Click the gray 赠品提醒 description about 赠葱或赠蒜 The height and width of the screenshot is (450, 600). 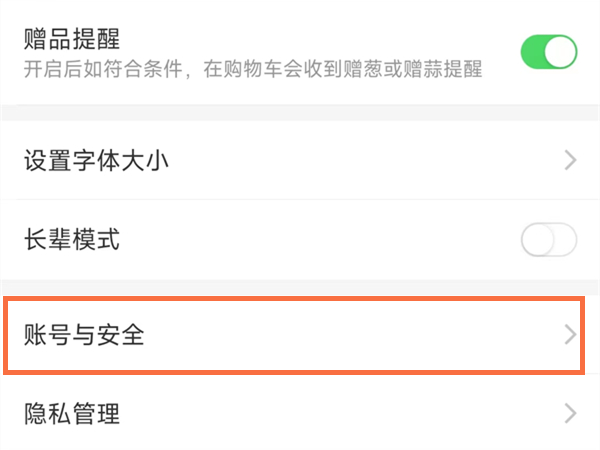[252, 69]
